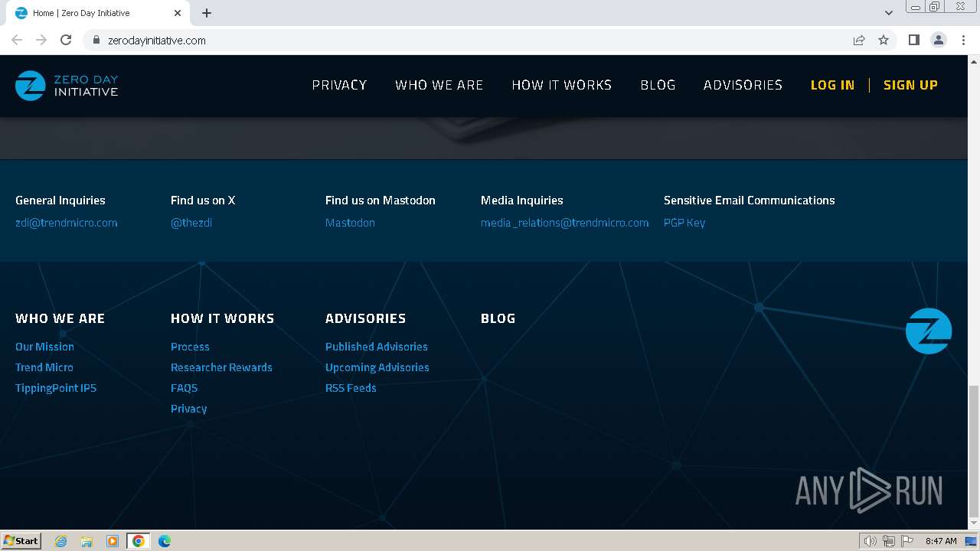Viewport: 980px width, 551px height.
Task: Click the padlock site info icon
Action: pyautogui.click(x=96, y=40)
